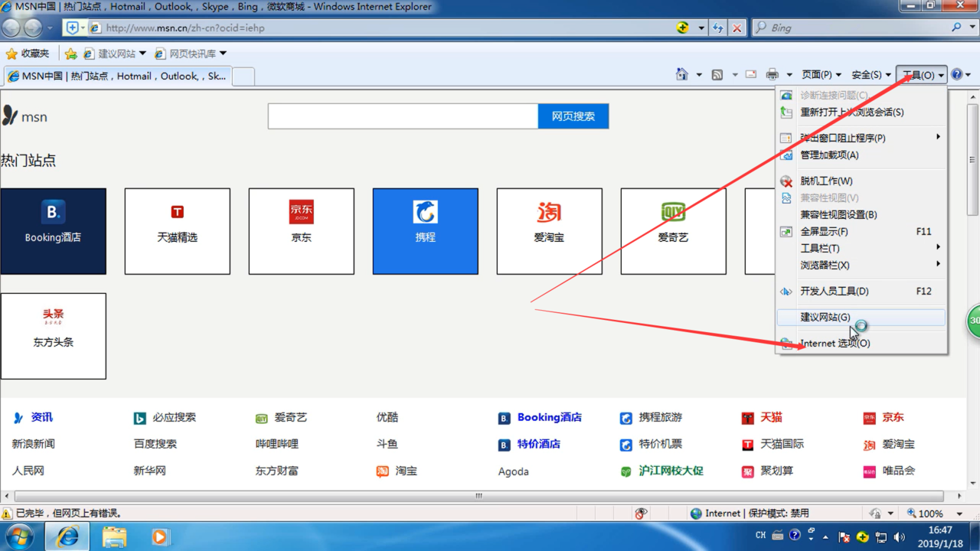Click the 网页搜索 search button

[x=573, y=116]
